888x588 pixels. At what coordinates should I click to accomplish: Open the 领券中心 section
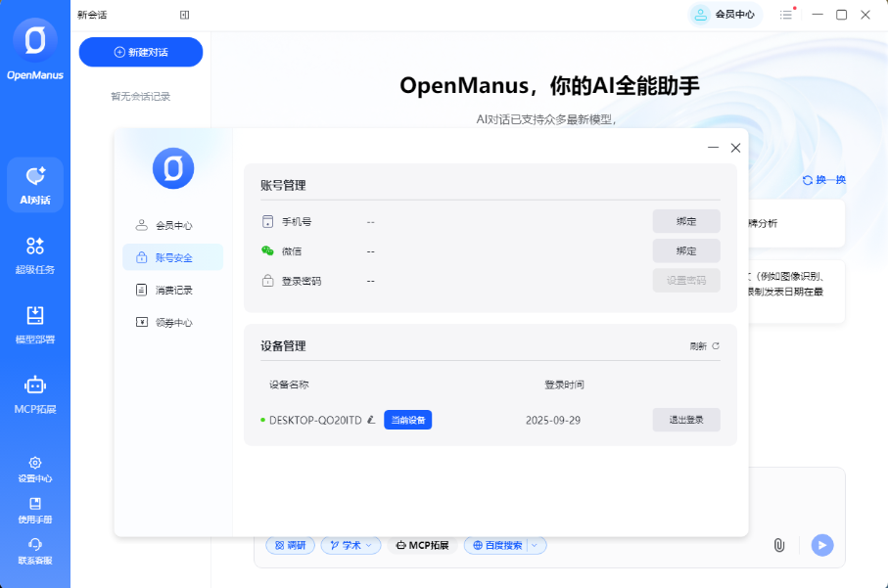[x=173, y=321]
